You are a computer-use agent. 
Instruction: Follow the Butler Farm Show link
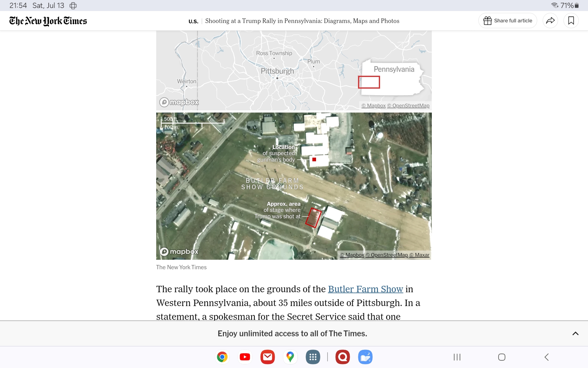tap(365, 289)
